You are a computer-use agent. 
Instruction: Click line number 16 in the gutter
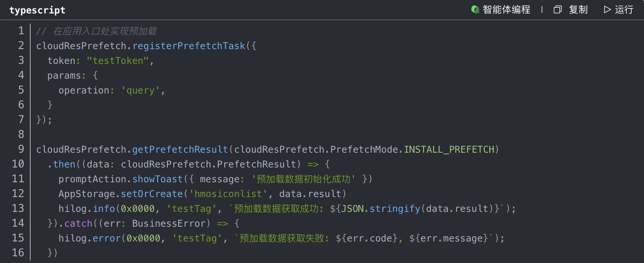click(18, 253)
